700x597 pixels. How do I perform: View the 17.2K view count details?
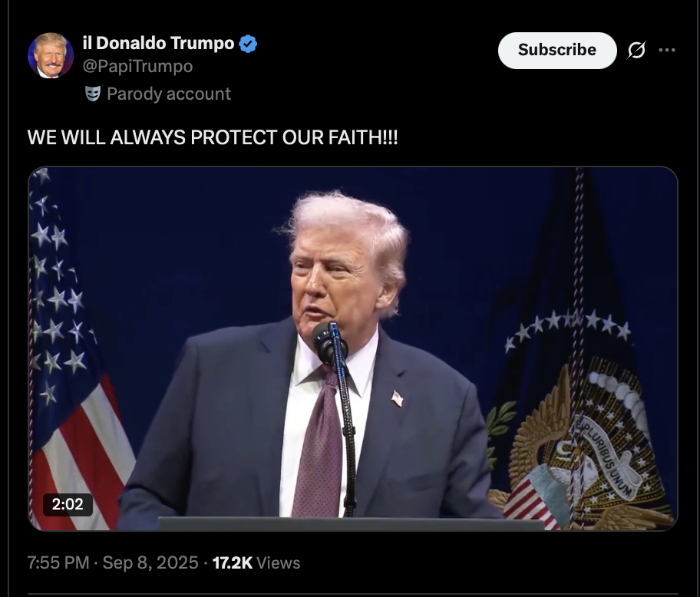click(232, 562)
